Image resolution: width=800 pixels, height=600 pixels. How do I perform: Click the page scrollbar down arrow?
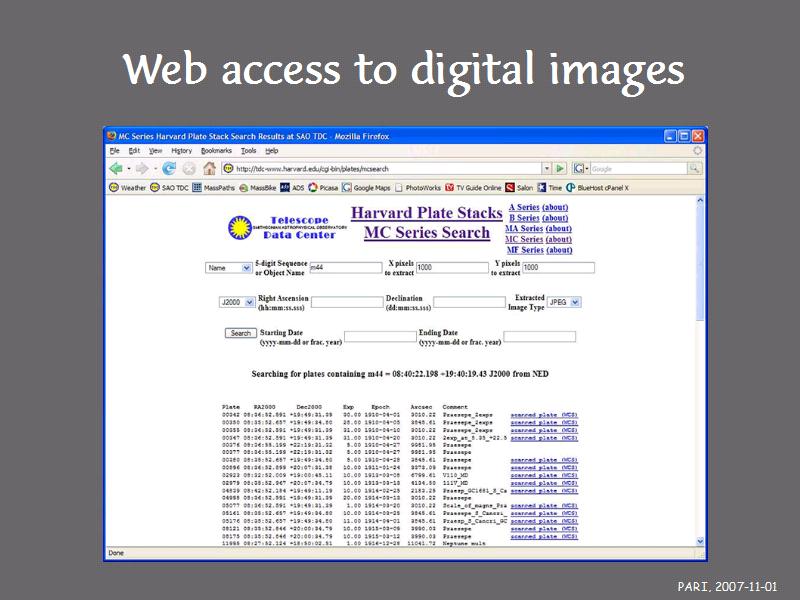pos(700,541)
